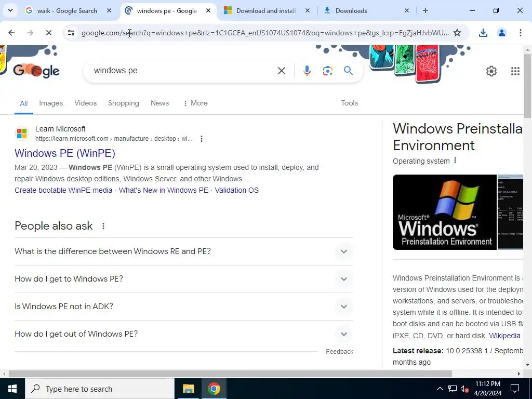
Task: Open network status tray icon
Action: (x=453, y=389)
